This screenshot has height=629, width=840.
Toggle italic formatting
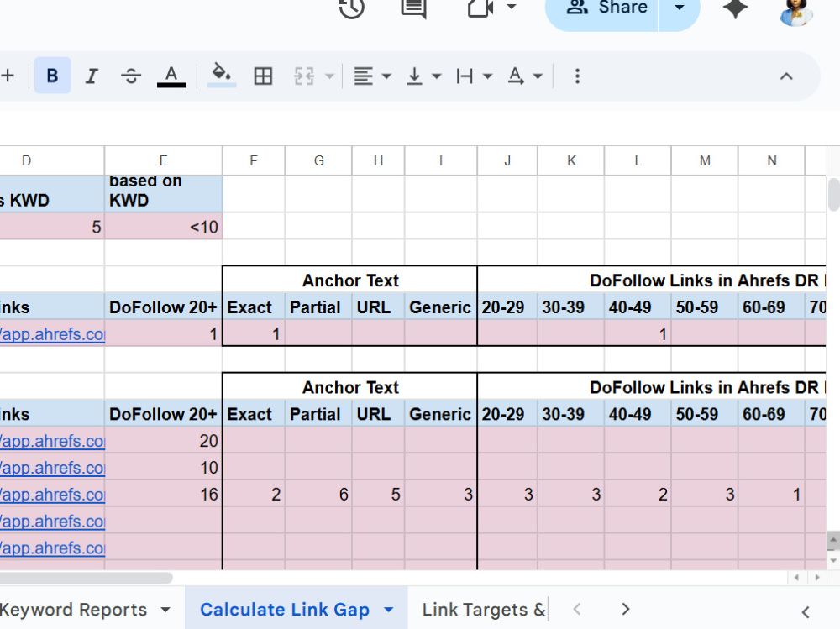tap(92, 76)
